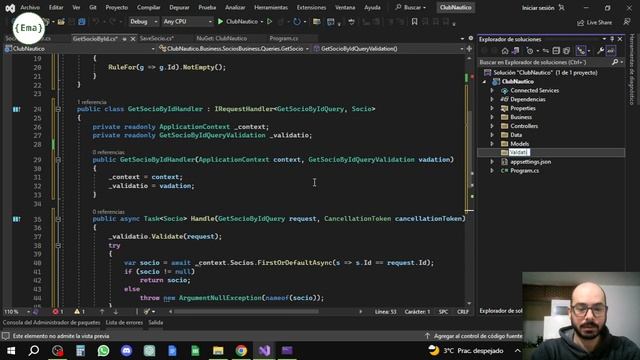Expand the Business folder in Solution Explorer
This screenshot has height=360, width=640.
(x=492, y=117)
